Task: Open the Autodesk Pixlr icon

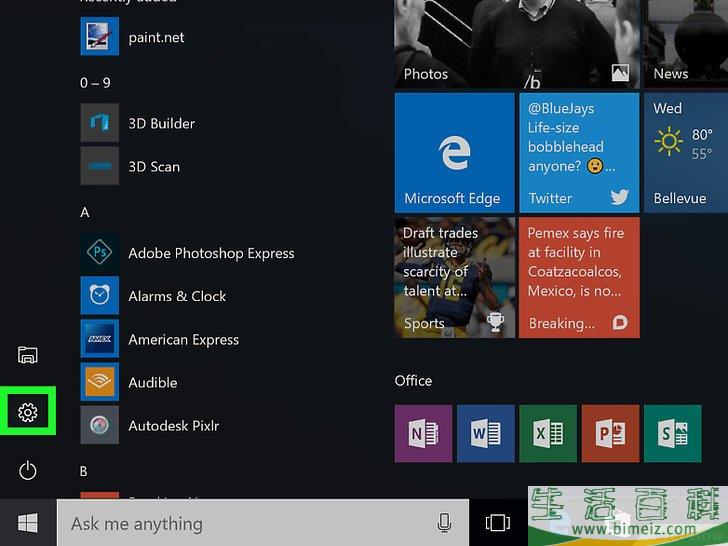Action: point(99,425)
